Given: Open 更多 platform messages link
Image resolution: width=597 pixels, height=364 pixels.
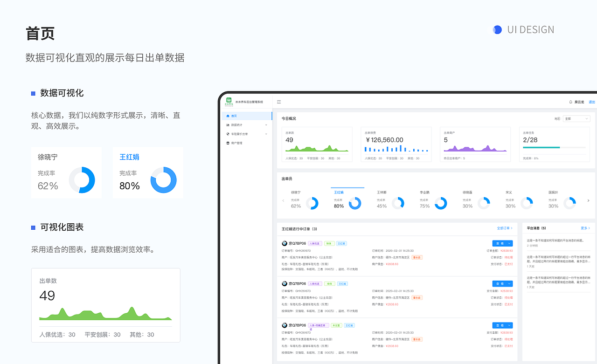Looking at the screenshot, I should [x=585, y=228].
